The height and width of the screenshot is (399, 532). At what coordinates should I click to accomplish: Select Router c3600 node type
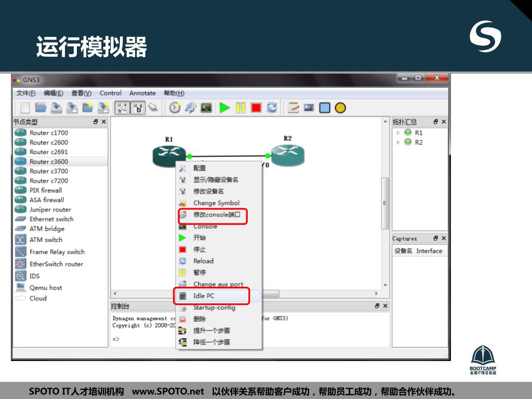click(x=60, y=162)
